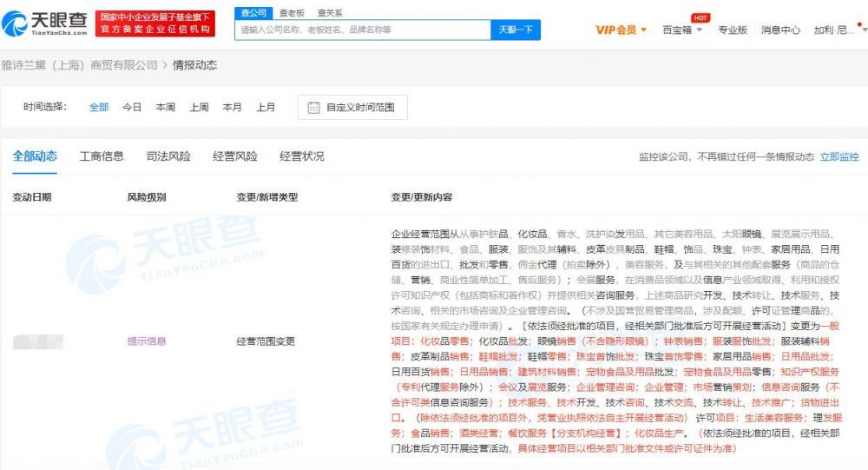Open the 经营状况 tab
Image resolution: width=868 pixels, height=470 pixels.
tap(302, 156)
